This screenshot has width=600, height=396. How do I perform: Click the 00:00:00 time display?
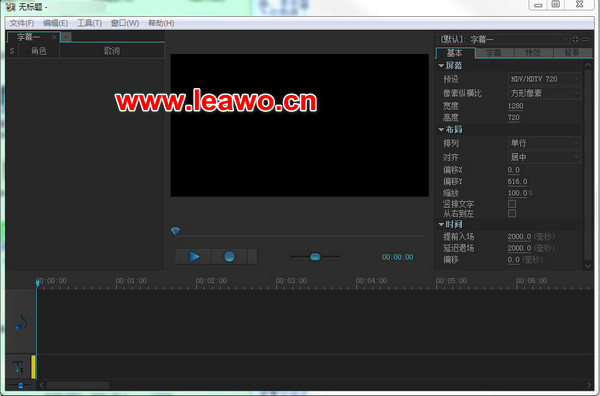click(x=397, y=257)
